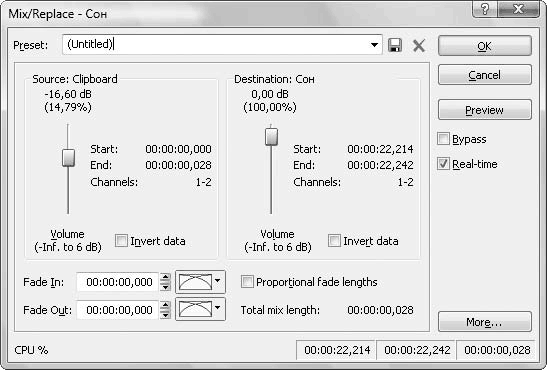Open the Preset dropdown list
This screenshot has width=547, height=370.
(x=374, y=45)
